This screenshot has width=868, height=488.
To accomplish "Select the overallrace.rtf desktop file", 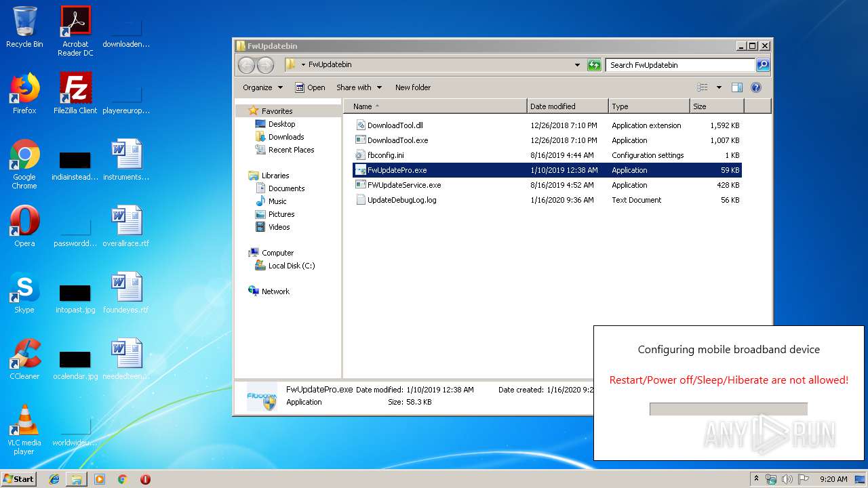I will tap(126, 226).
